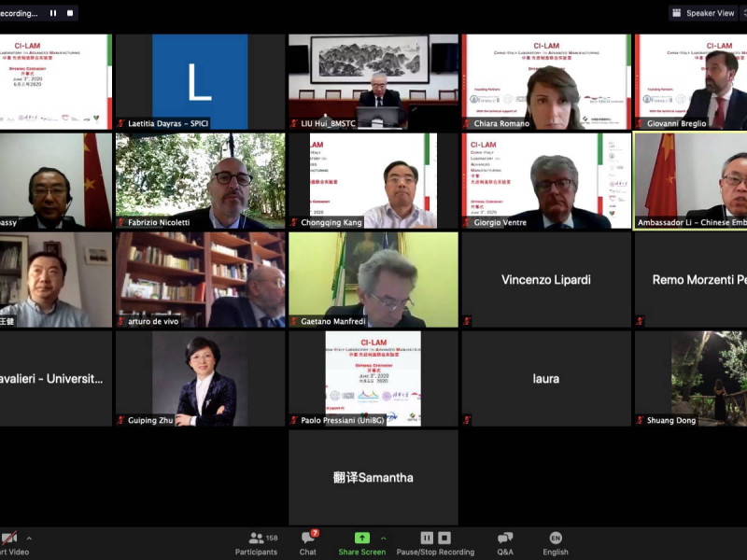Open the English interpretation icon
This screenshot has height=560, width=747.
point(556,539)
